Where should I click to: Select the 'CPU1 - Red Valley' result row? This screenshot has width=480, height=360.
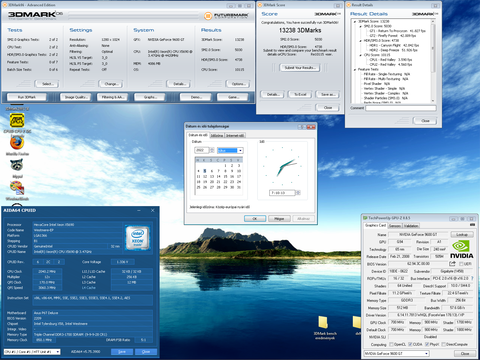tap(391, 60)
